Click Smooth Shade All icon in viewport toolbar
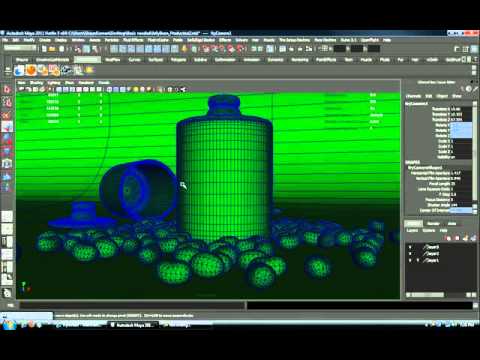This screenshot has width=480, height=360. (116, 89)
